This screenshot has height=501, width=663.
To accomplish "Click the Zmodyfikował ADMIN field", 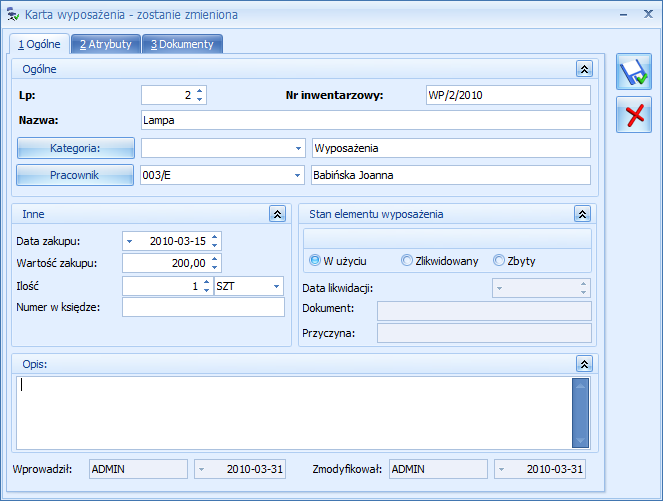I will pos(438,469).
